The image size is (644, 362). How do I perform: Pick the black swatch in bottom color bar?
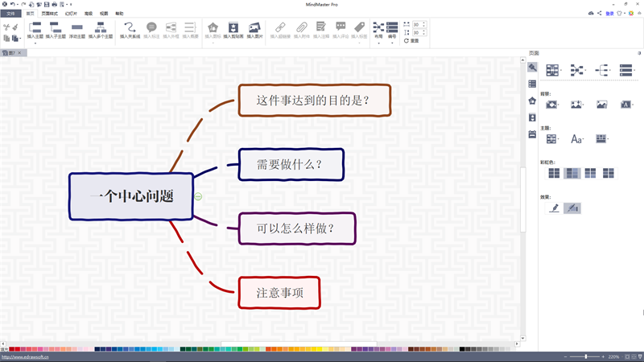click(462, 349)
